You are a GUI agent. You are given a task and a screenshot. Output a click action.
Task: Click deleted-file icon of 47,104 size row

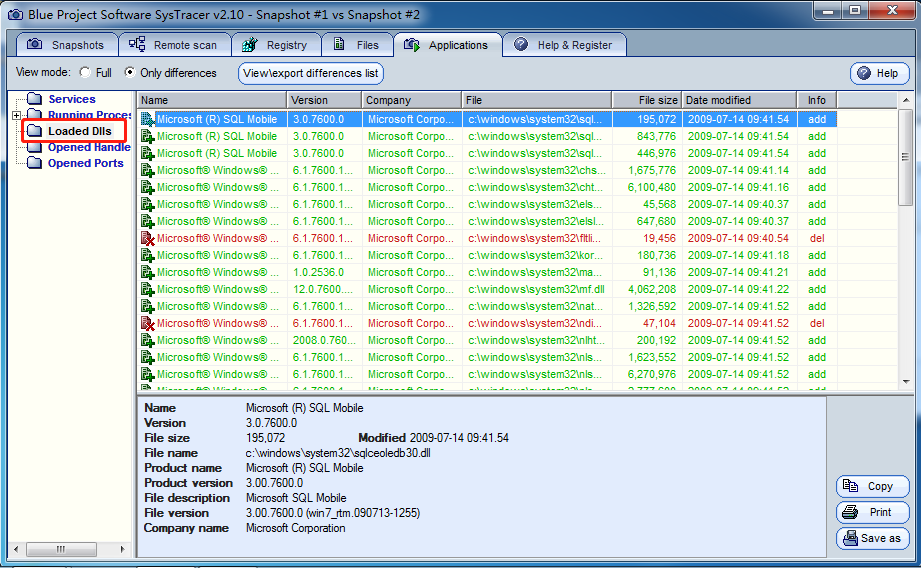[x=147, y=324]
